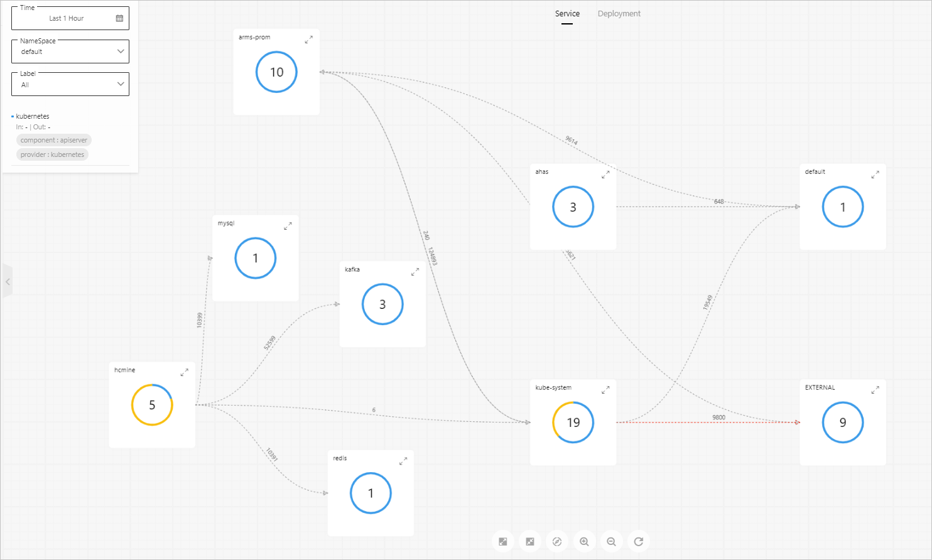Click the provider : kubernetes tag

(52, 154)
